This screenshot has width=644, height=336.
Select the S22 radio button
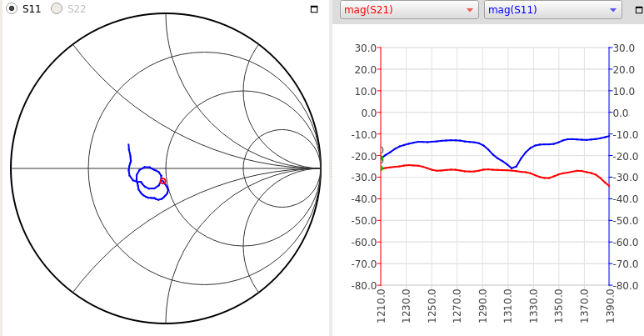[x=57, y=8]
